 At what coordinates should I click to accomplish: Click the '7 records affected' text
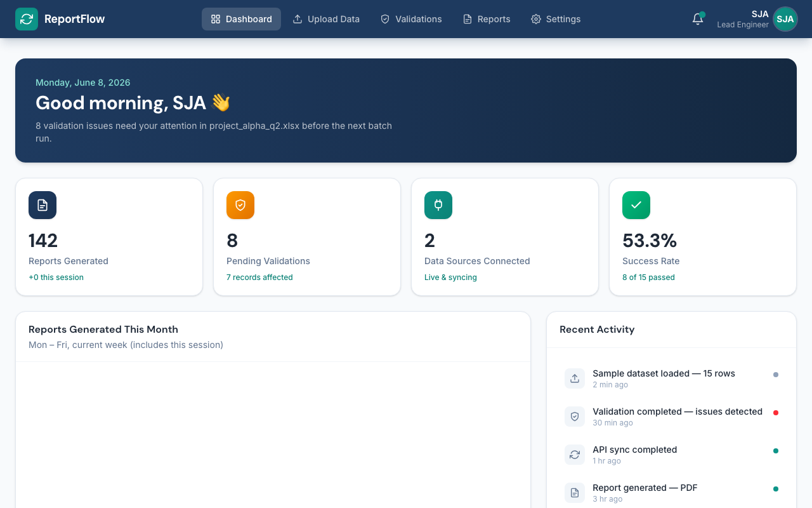point(259,277)
